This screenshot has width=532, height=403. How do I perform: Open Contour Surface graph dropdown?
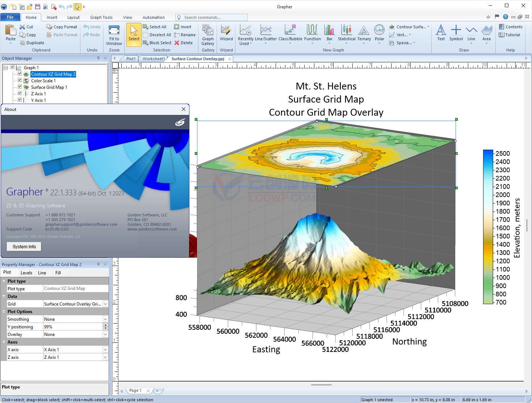(409, 27)
